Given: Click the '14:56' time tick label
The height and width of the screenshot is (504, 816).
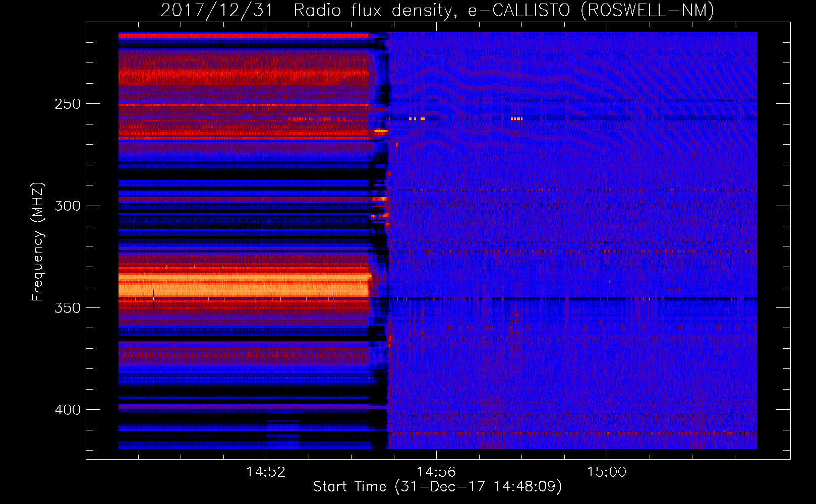Looking at the screenshot, I should point(436,472).
